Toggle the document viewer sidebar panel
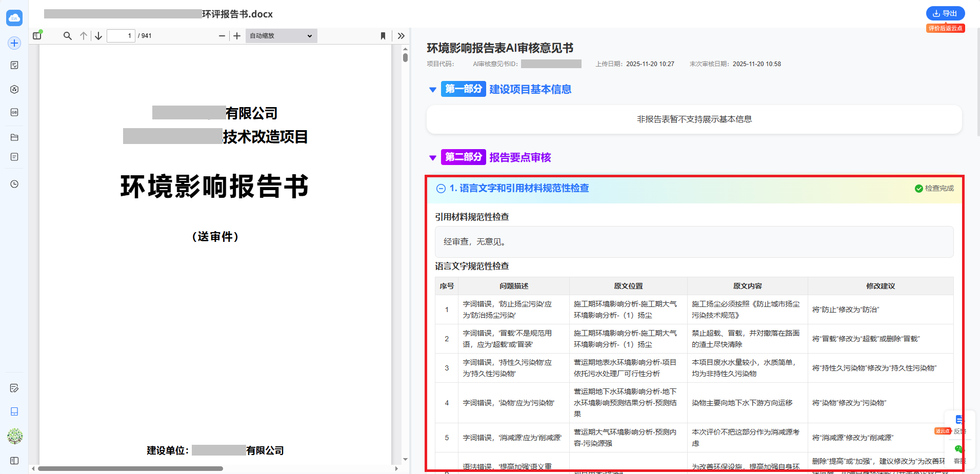Viewport: 980px width, 474px height. point(37,36)
